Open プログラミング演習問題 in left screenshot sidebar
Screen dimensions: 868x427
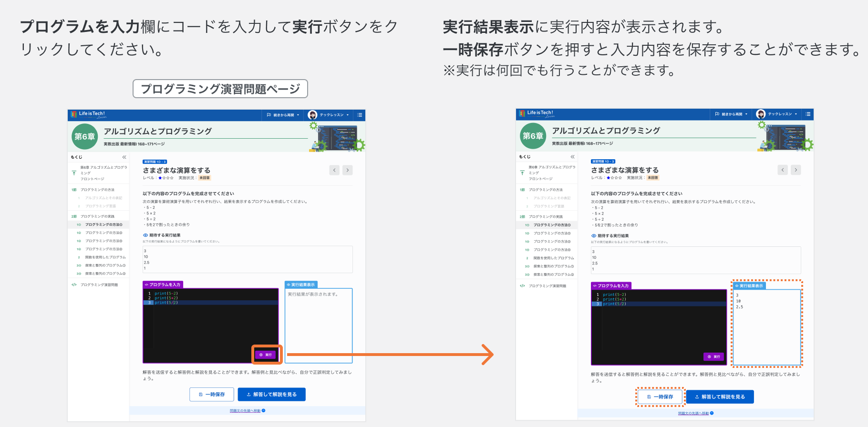[99, 285]
